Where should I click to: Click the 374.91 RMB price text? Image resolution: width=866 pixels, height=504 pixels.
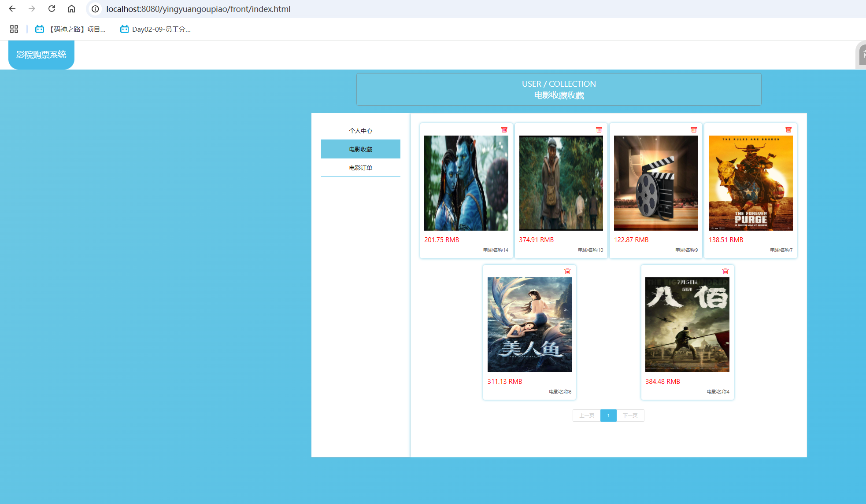tap(536, 240)
